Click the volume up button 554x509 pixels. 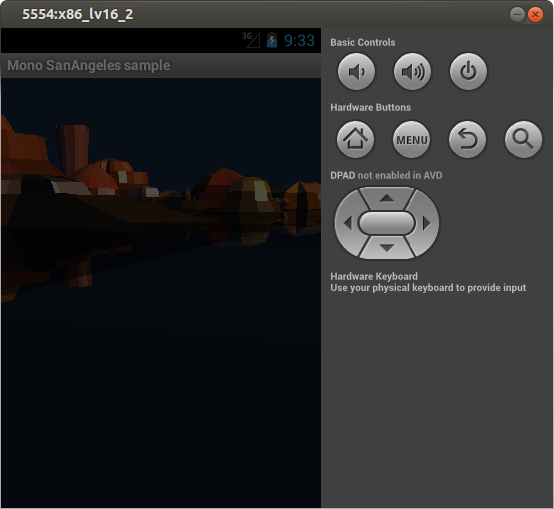(412, 71)
